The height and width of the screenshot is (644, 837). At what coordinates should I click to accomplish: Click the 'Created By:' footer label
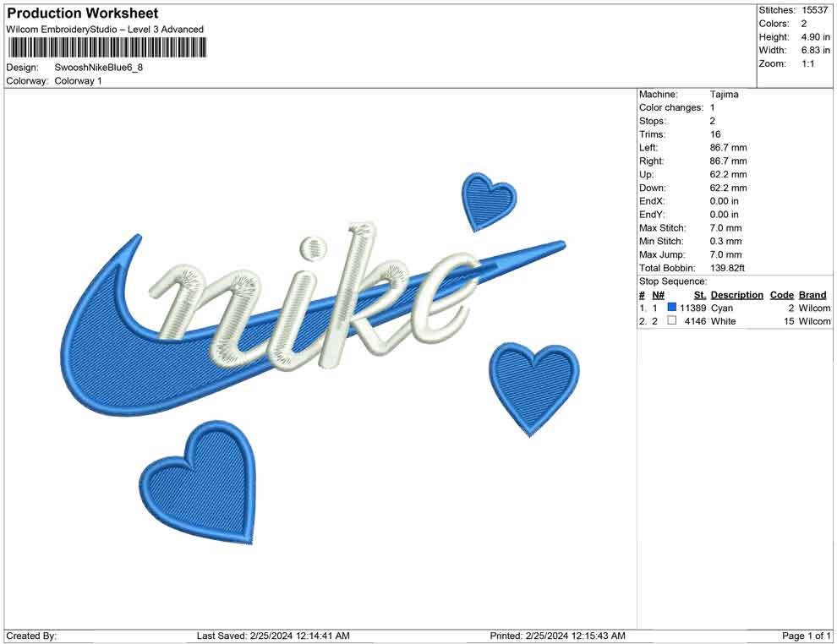pos(31,636)
